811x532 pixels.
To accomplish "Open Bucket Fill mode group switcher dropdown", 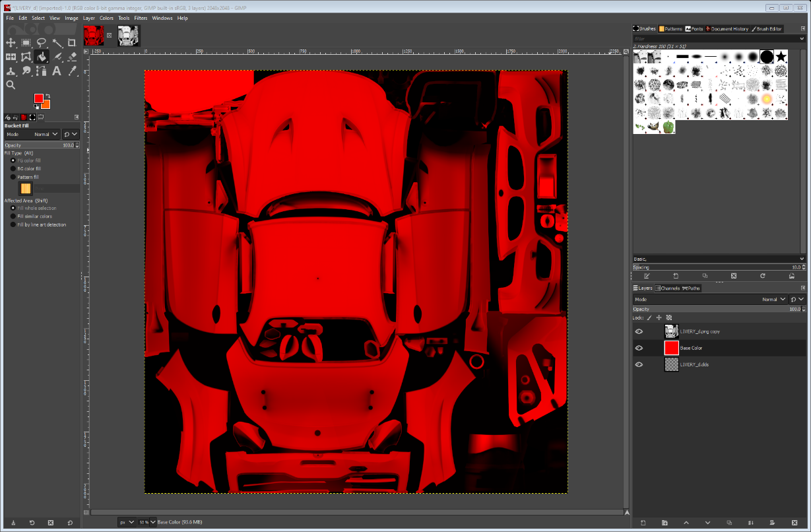I will 71,134.
